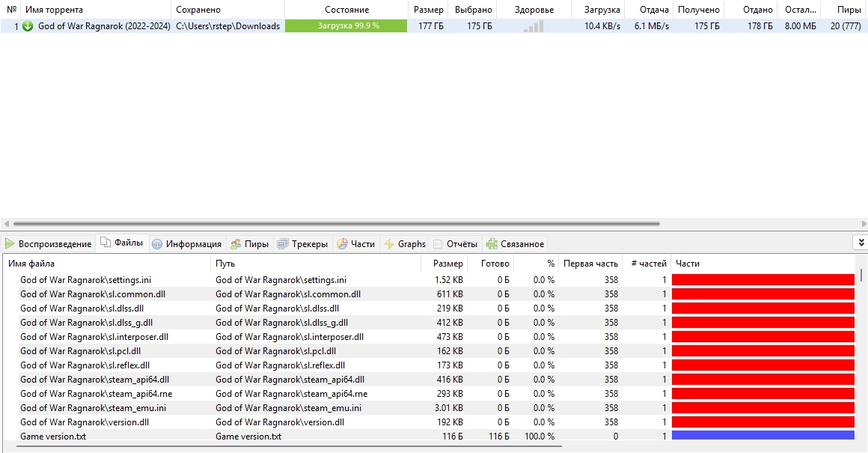868x453 pixels.
Task: Click the blue pieces bar for Game version.txt
Action: click(762, 437)
